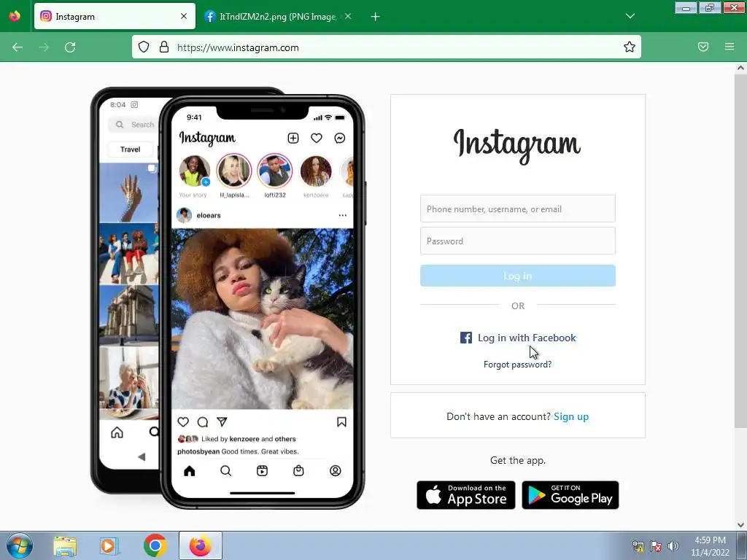Viewport: 747px width, 560px height.
Task: Open the Save to Pocket icon
Action: pos(703,47)
